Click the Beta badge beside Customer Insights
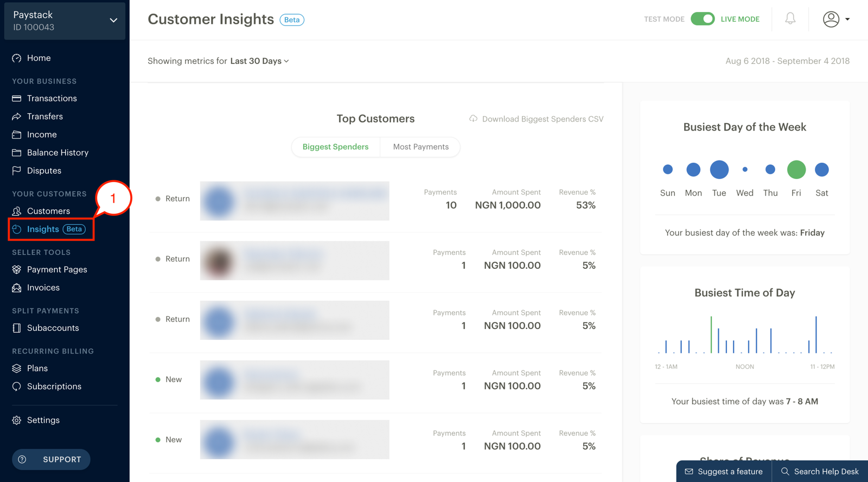This screenshot has width=868, height=482. click(292, 20)
